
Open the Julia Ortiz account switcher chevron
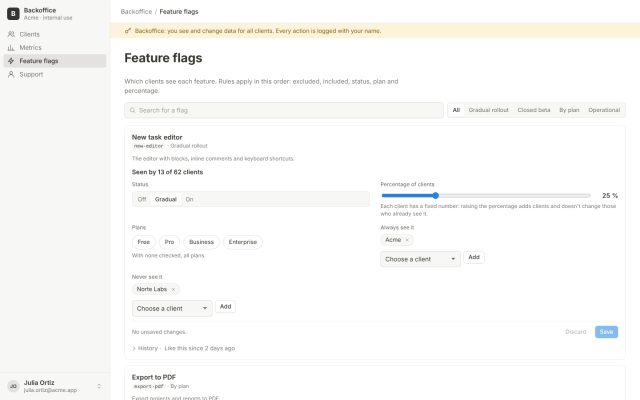pyautogui.click(x=99, y=386)
